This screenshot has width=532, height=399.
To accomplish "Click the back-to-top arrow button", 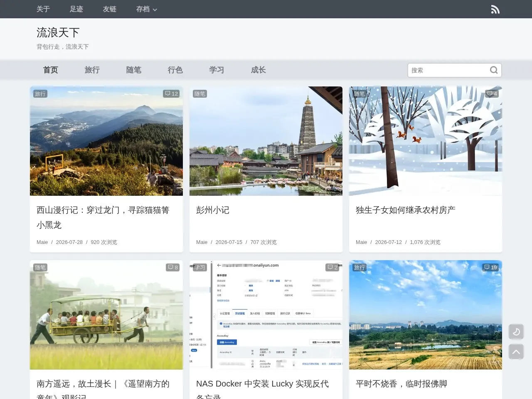I will (x=516, y=352).
